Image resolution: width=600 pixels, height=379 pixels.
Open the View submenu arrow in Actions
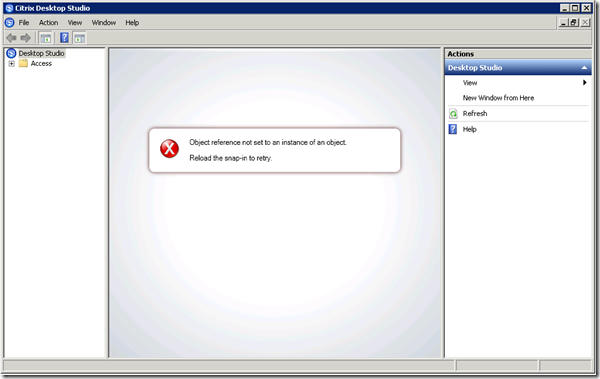pos(584,83)
